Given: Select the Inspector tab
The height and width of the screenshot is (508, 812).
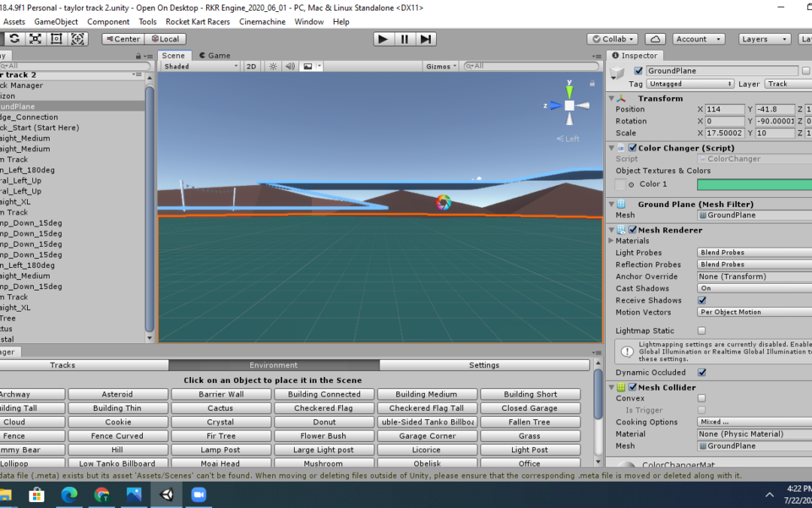Looking at the screenshot, I should point(635,56).
